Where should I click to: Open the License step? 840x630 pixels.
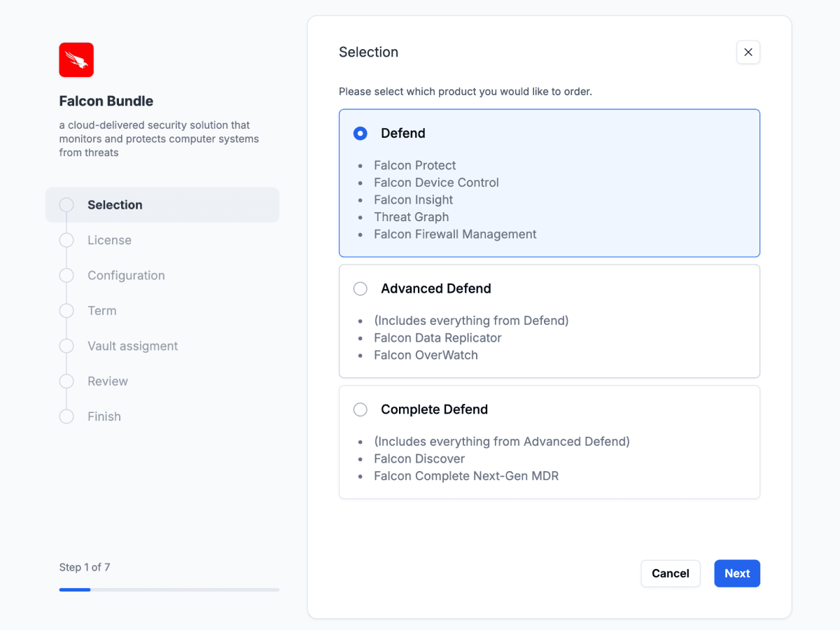tap(109, 240)
